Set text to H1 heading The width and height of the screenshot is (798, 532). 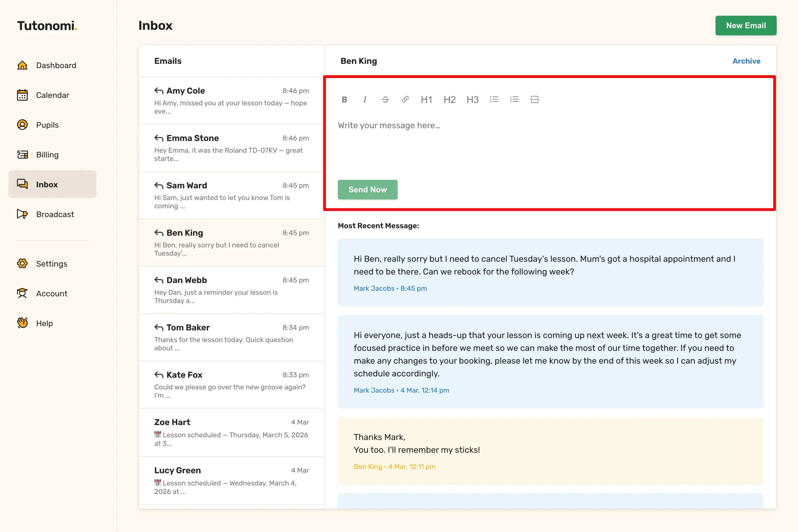coord(426,99)
